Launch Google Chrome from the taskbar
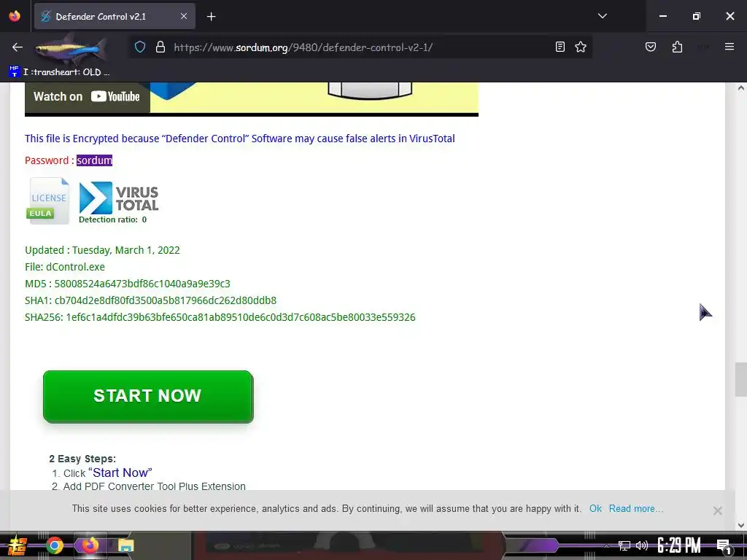The image size is (747, 560). [x=54, y=545]
